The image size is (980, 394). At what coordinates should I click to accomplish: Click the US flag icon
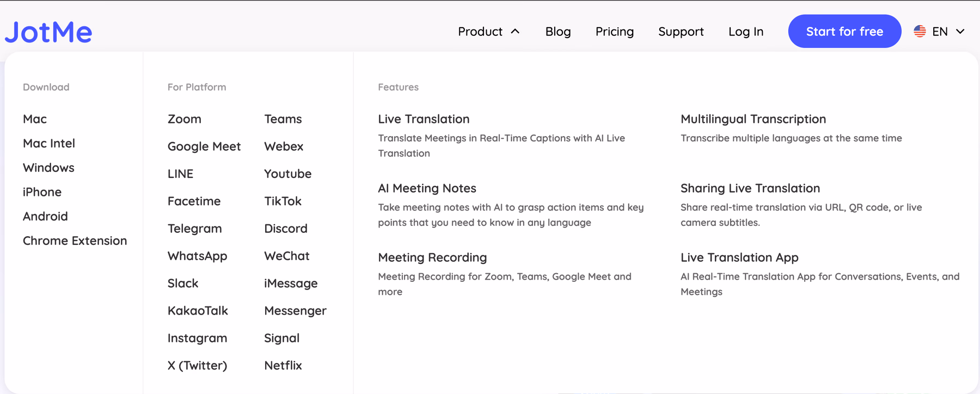(920, 32)
